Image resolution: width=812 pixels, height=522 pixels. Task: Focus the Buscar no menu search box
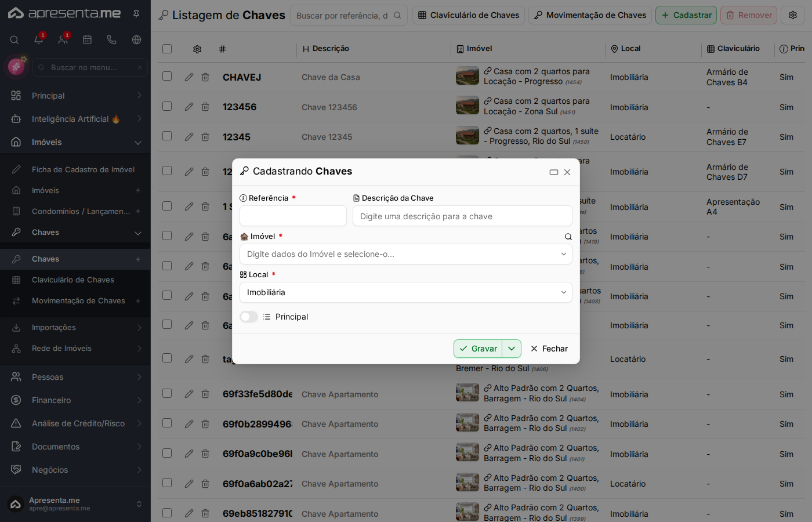[90, 67]
